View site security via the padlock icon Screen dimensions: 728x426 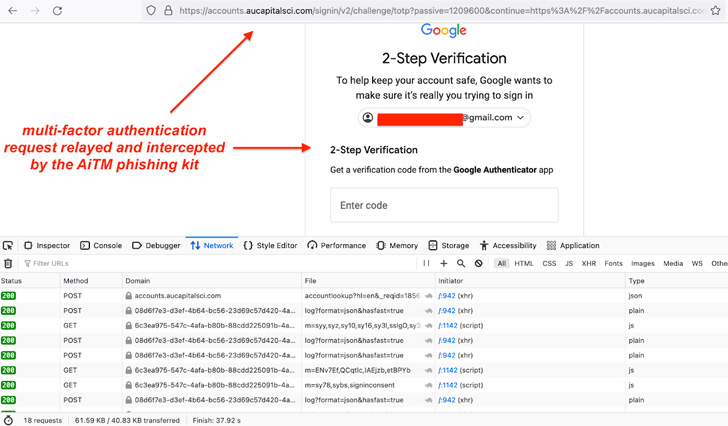[169, 10]
